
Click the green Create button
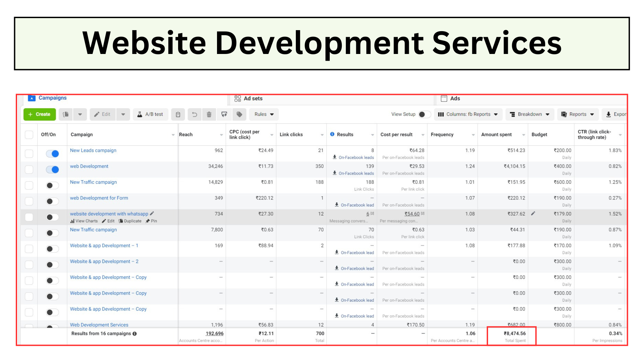(x=39, y=114)
